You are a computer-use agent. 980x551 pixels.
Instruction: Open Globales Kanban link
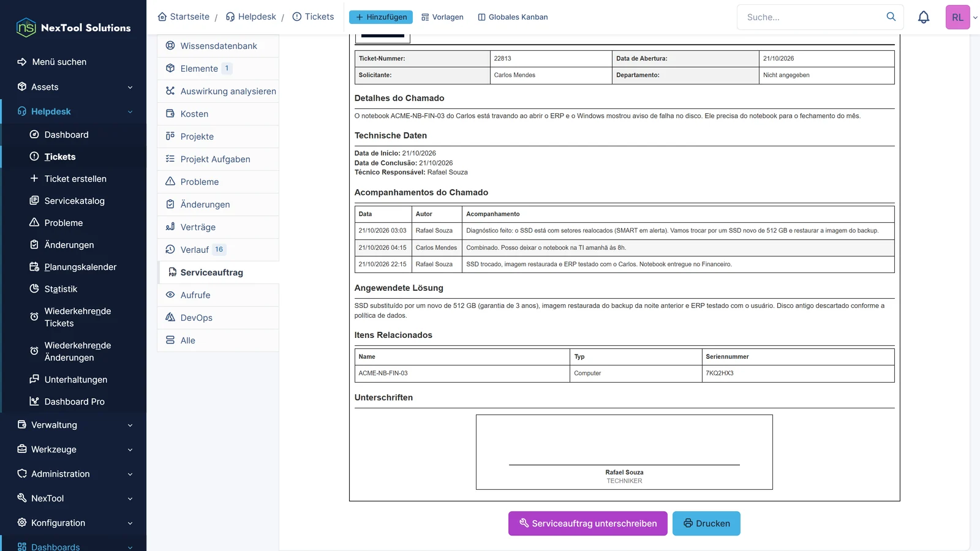(513, 17)
